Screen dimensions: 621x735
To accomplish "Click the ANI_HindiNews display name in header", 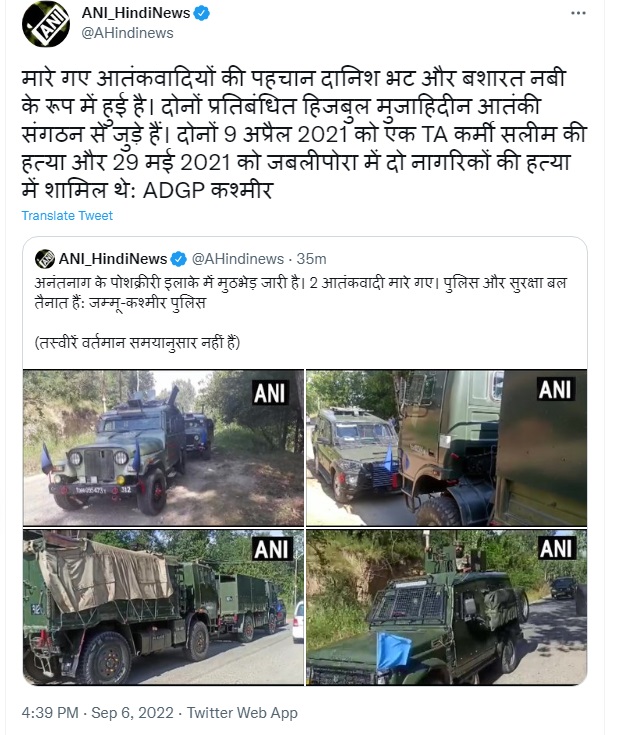I will pos(136,13).
